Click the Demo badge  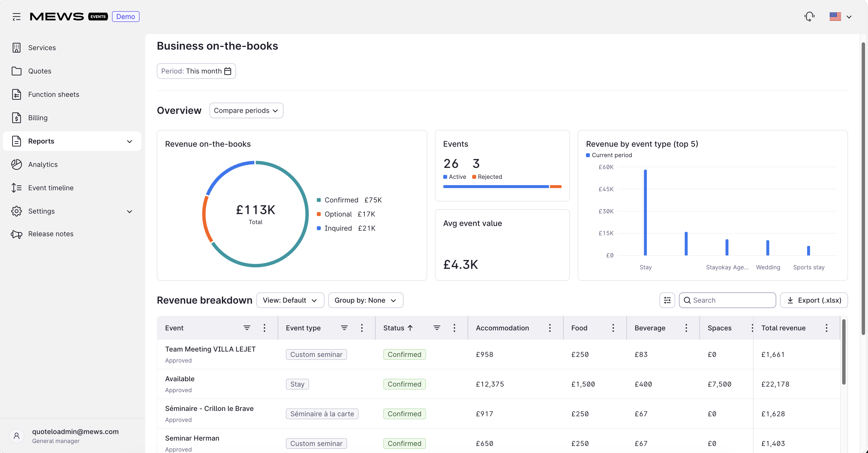click(125, 17)
